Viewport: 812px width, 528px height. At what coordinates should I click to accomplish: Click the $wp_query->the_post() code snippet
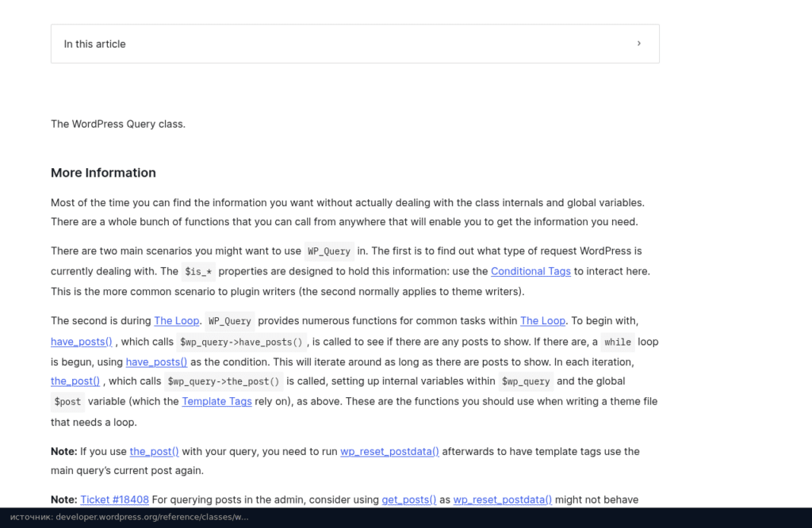click(223, 381)
